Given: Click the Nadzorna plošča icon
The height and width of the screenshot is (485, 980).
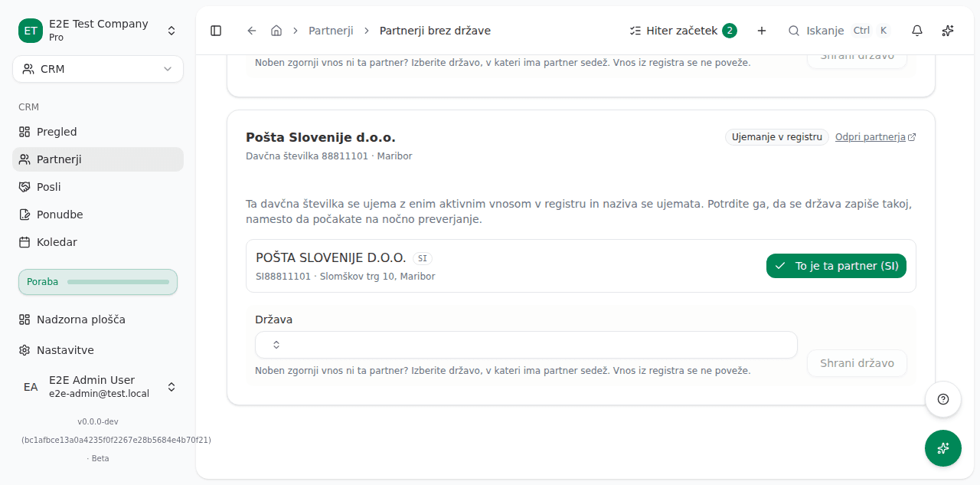Looking at the screenshot, I should click(x=24, y=320).
